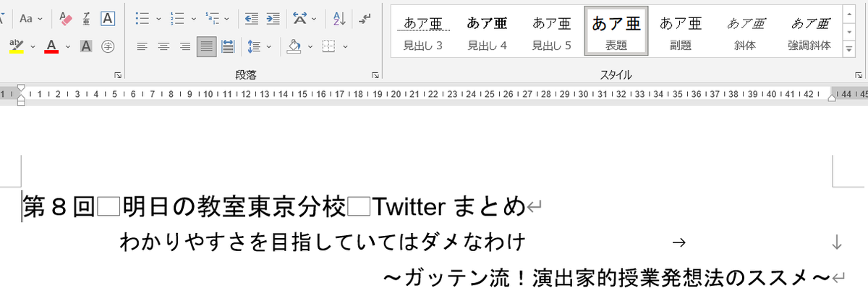Open font color dropdown arrow
868x296 pixels.
[x=68, y=46]
